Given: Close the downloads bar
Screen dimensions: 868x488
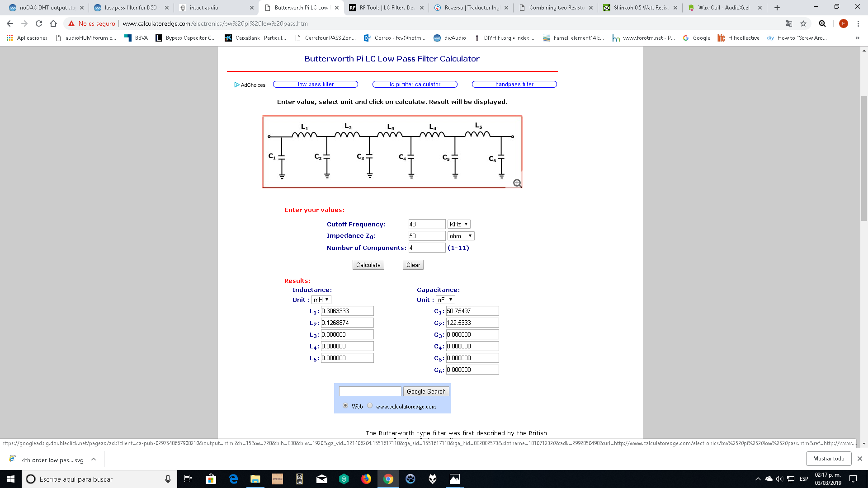Looking at the screenshot, I should (x=860, y=459).
